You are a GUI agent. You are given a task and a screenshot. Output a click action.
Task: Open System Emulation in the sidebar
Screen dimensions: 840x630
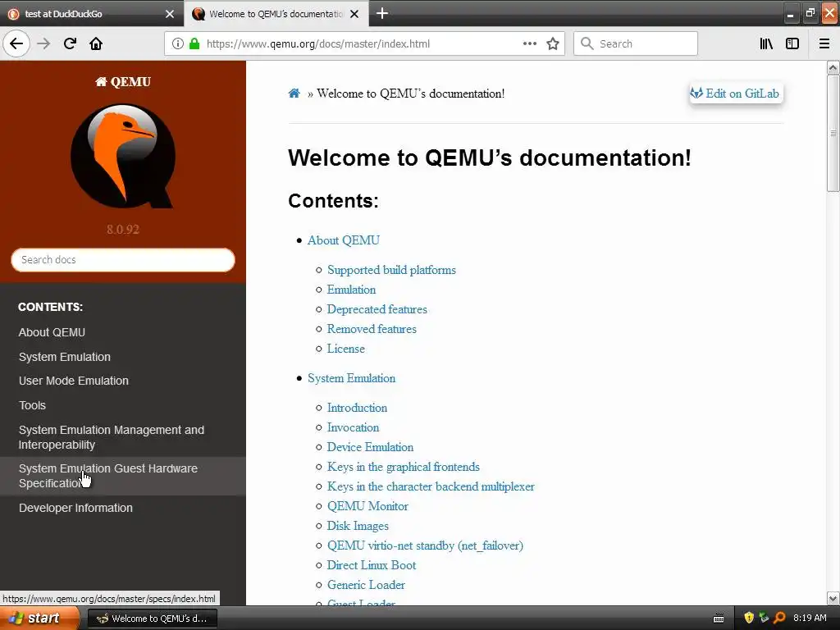pyautogui.click(x=64, y=357)
